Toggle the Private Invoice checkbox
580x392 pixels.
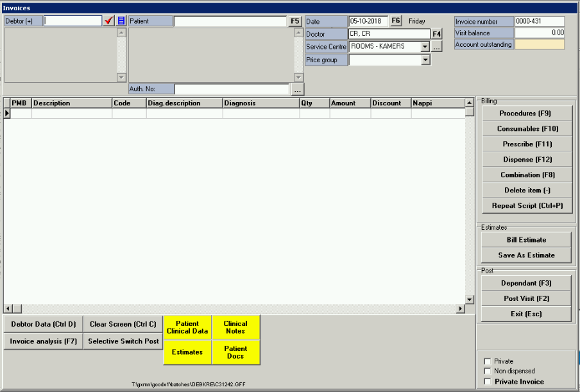point(488,382)
